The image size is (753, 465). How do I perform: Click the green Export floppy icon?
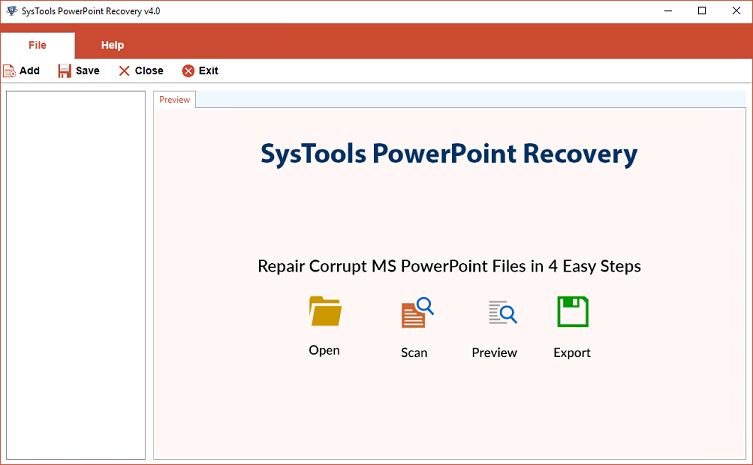(572, 311)
